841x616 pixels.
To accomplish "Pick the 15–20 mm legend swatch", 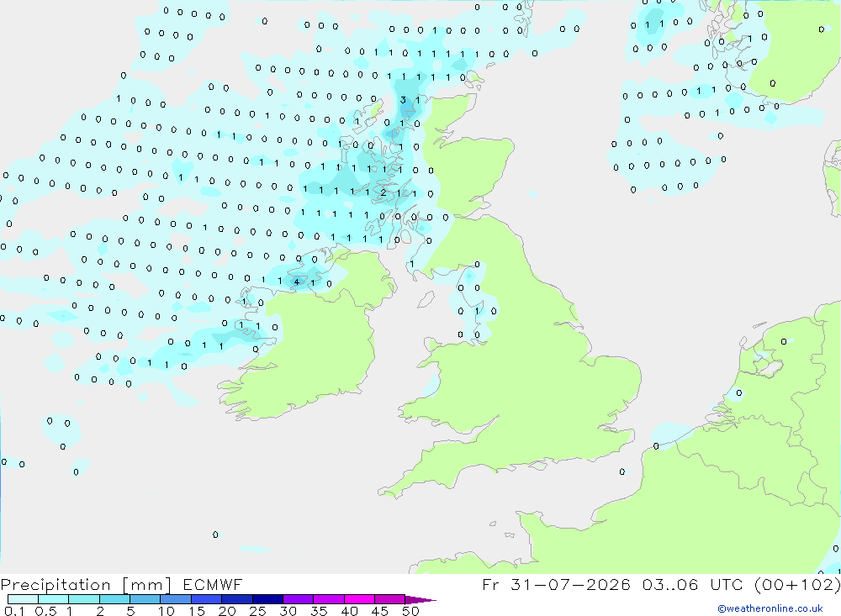I will click(207, 599).
